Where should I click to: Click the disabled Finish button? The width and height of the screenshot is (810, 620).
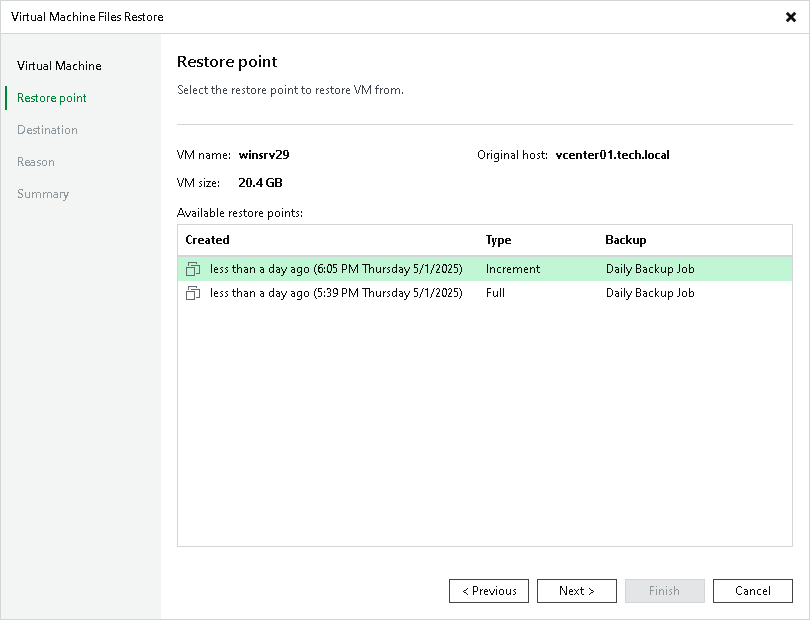(665, 590)
